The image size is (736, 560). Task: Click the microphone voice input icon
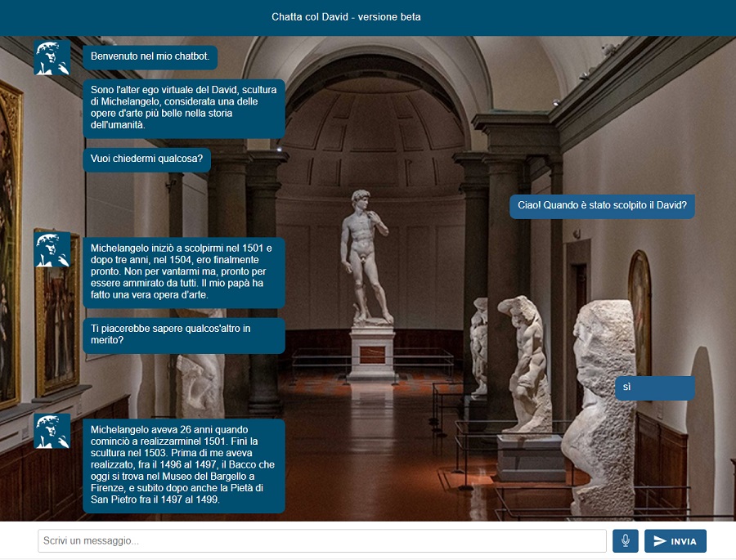(x=625, y=541)
